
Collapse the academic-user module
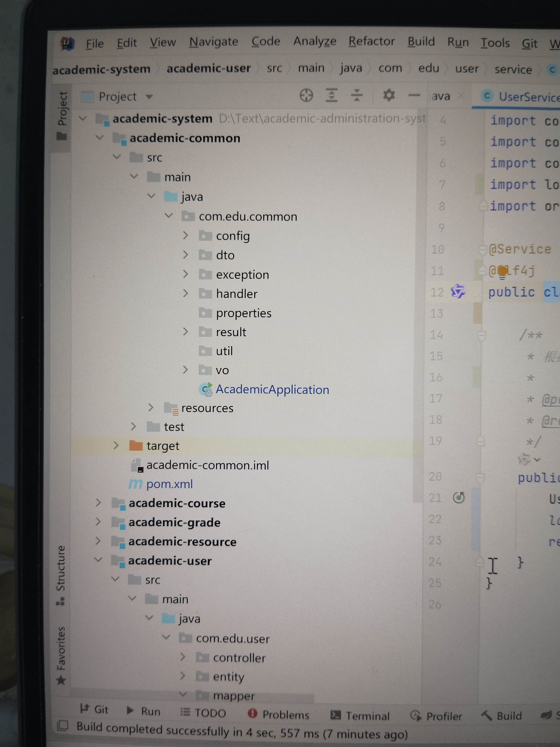point(98,560)
